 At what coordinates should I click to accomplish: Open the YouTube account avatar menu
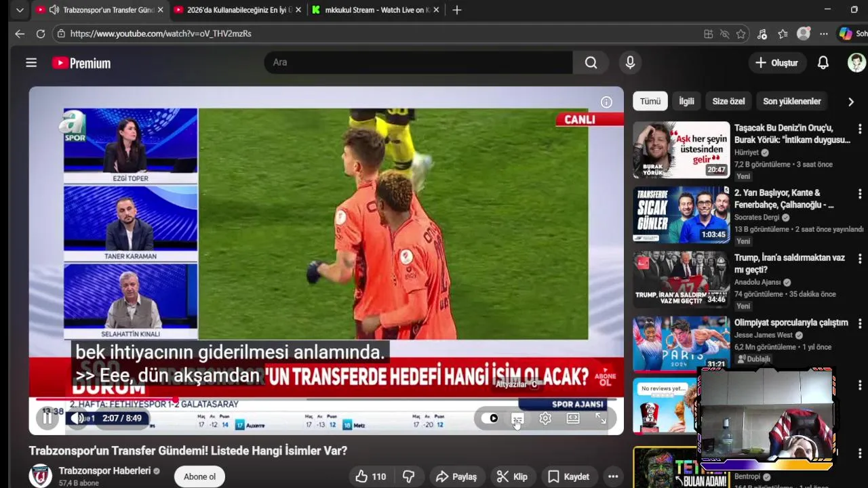point(856,62)
